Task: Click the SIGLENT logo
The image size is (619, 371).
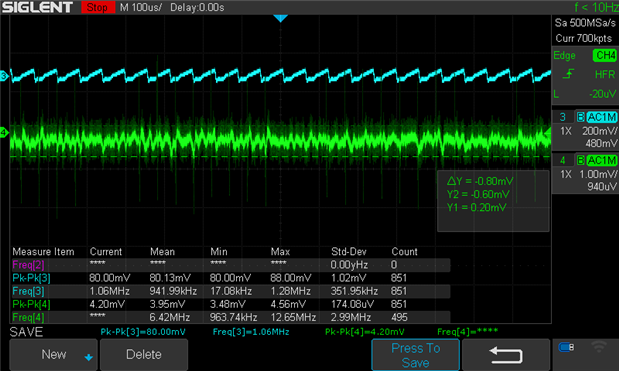Action: click(38, 7)
